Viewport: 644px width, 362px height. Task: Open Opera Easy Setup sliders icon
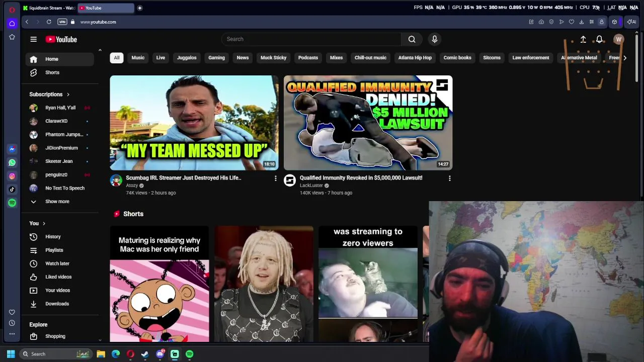592,22
